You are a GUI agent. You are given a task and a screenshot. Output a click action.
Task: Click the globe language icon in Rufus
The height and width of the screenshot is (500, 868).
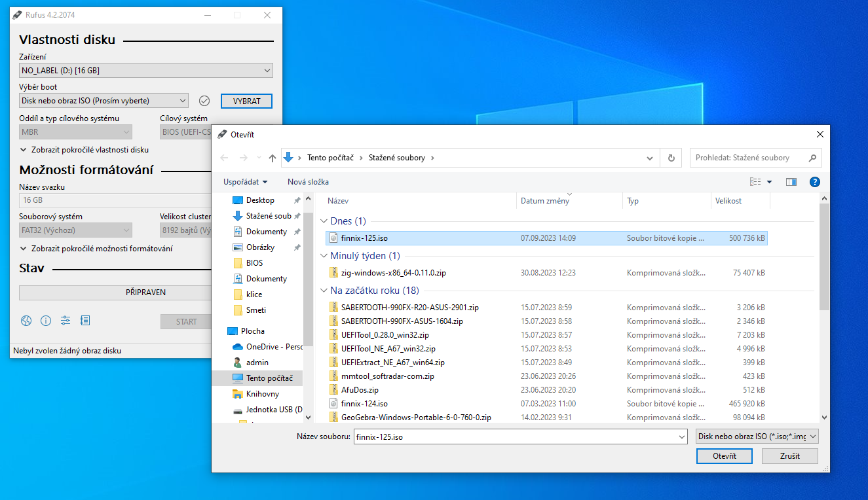[x=26, y=321]
